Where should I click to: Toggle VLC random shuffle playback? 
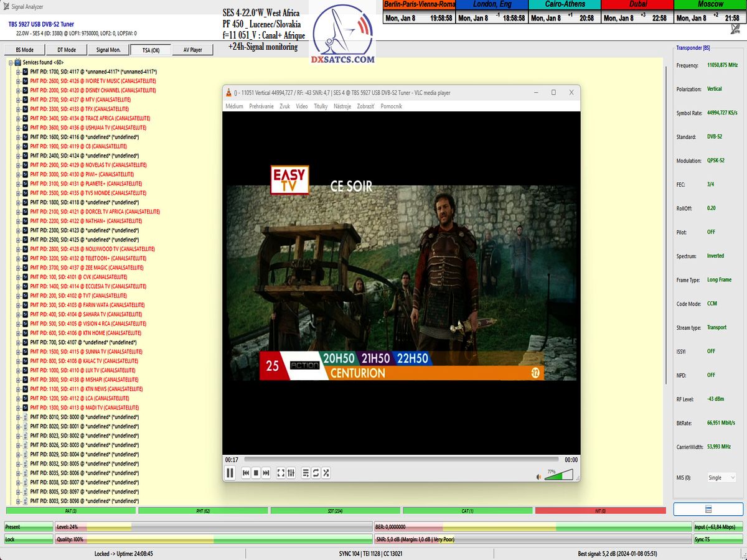point(326,474)
